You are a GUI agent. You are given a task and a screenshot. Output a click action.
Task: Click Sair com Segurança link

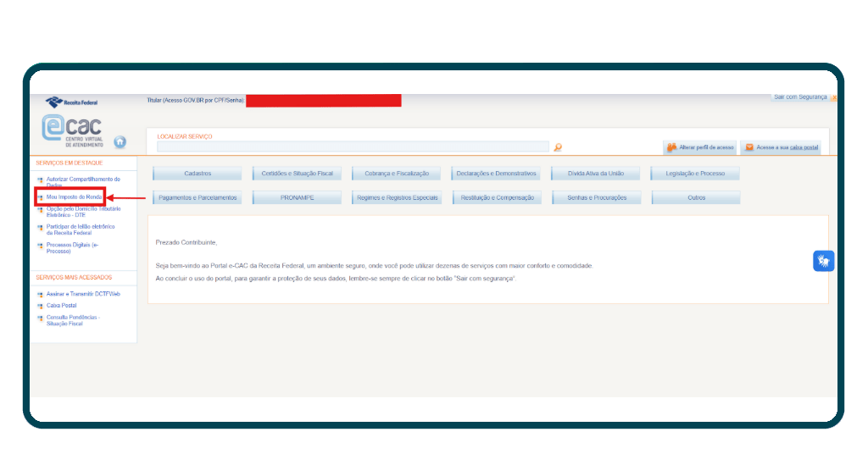tap(800, 97)
